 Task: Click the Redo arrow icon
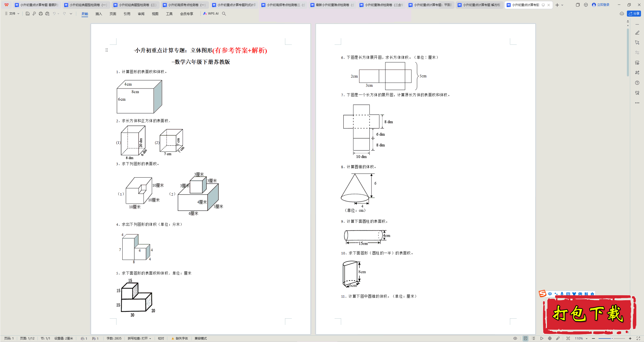64,14
